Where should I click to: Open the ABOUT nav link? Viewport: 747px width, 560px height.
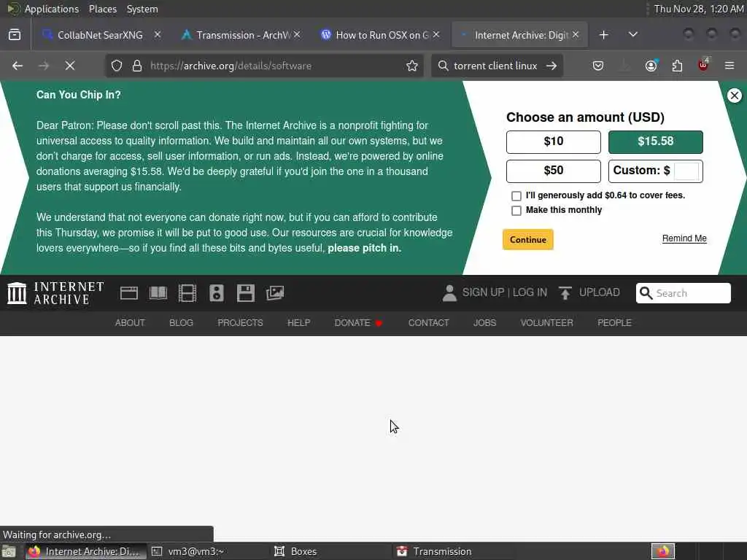click(130, 323)
